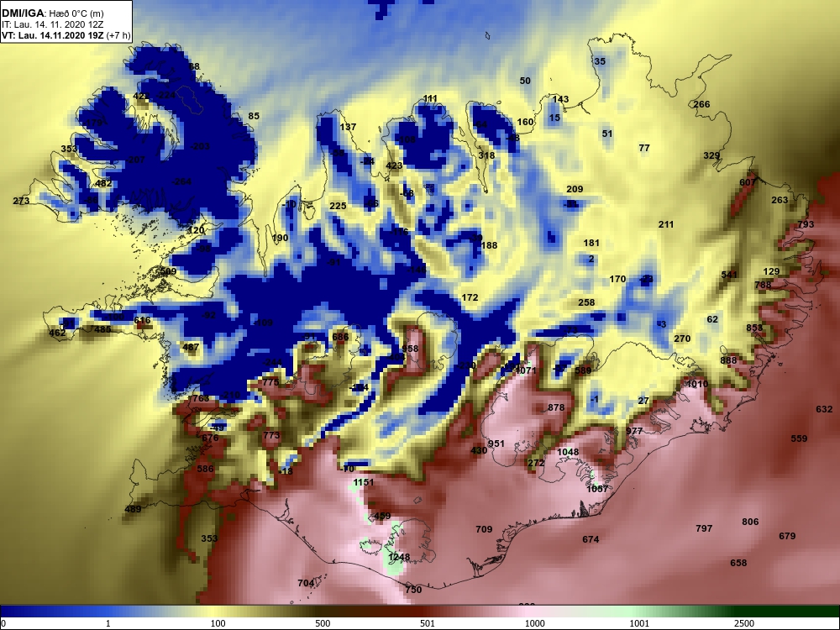Click the map value '788'
Image resolution: width=840 pixels, height=630 pixels.
click(763, 285)
